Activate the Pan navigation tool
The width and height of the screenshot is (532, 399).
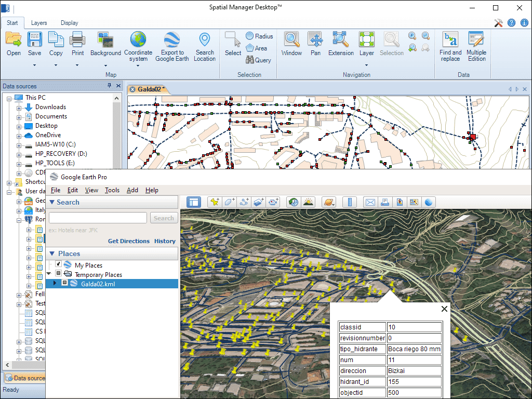tap(315, 40)
